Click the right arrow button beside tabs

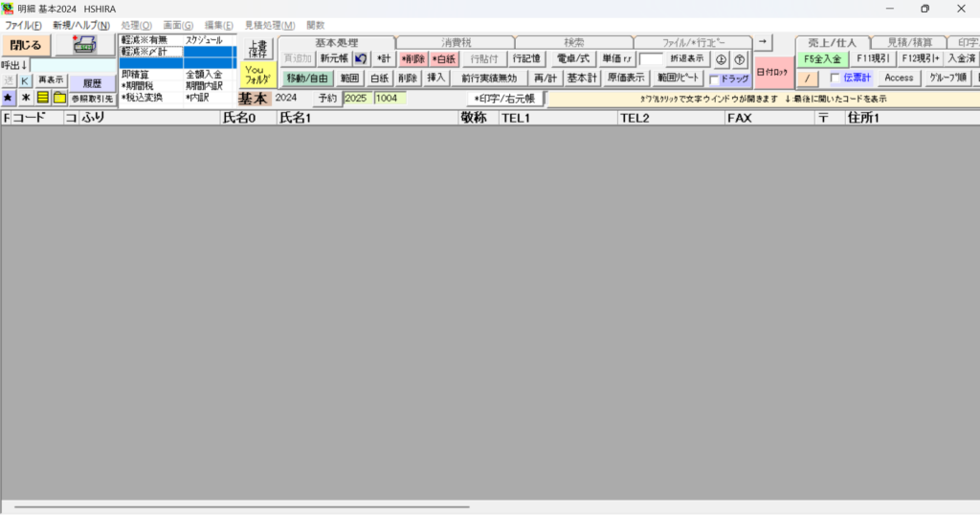(764, 42)
